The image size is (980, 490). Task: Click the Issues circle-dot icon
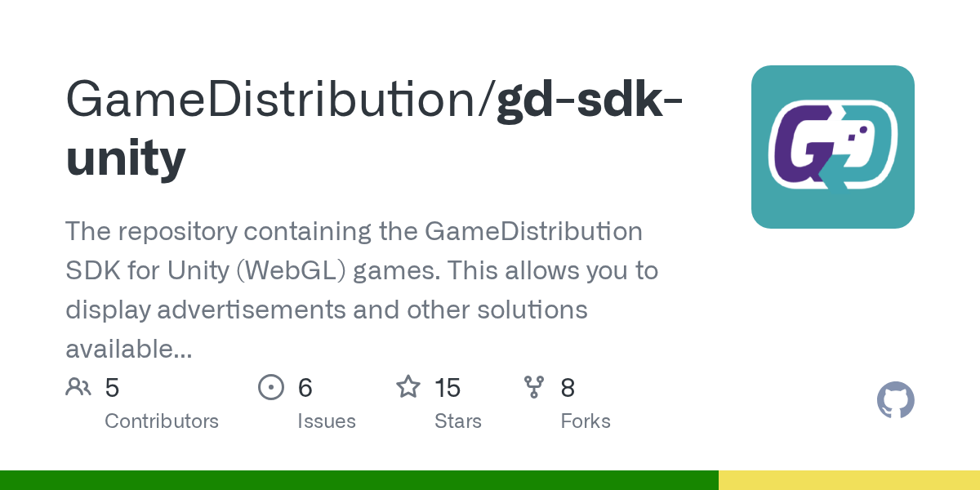[x=271, y=387]
